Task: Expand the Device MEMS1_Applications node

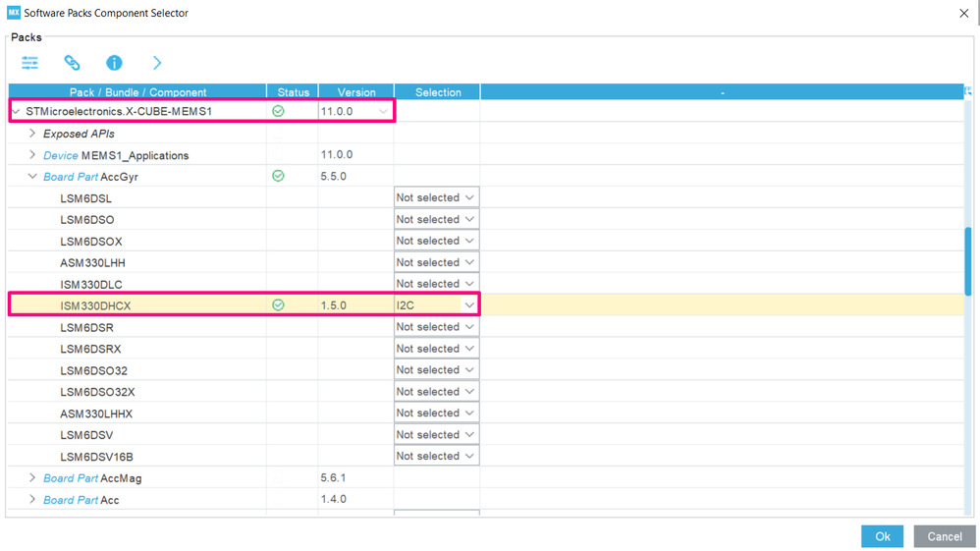Action: click(32, 154)
